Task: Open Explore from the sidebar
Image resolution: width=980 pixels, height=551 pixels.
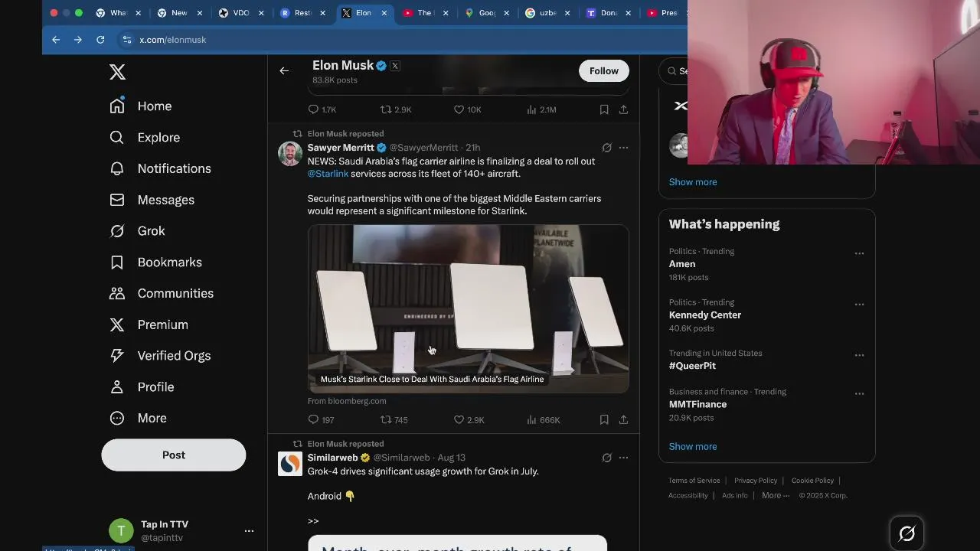Action: pyautogui.click(x=145, y=138)
